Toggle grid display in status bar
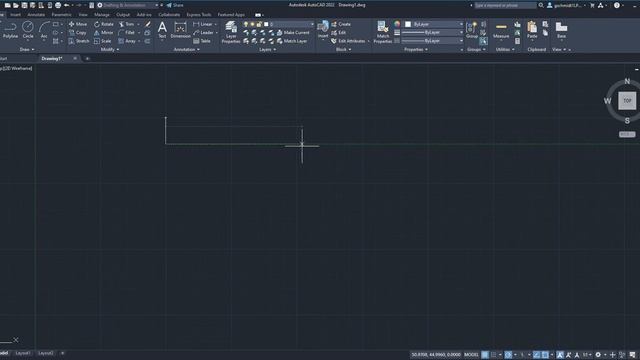The image size is (640, 360). (x=485, y=355)
